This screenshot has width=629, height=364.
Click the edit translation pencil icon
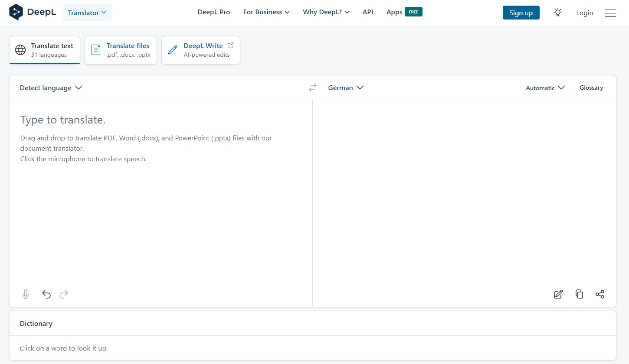point(558,294)
